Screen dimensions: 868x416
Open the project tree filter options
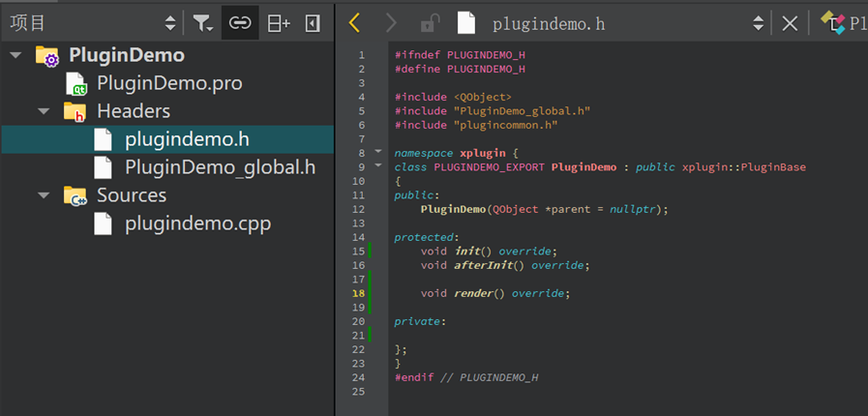(x=201, y=23)
